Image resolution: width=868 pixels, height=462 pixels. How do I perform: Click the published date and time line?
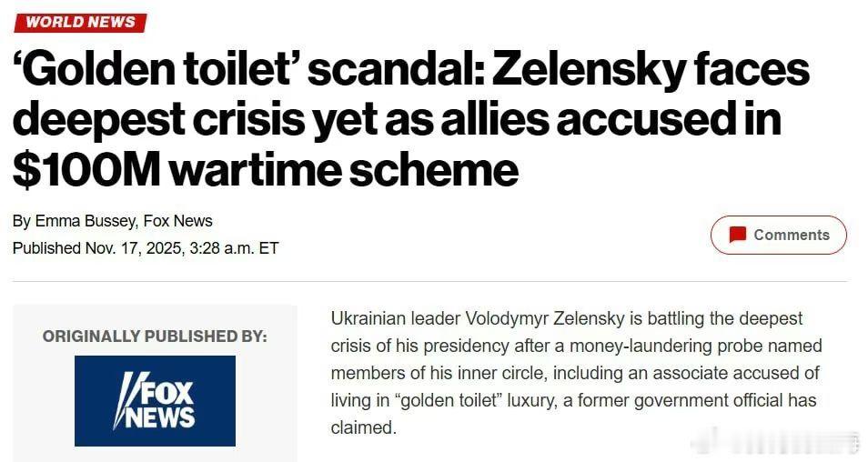coord(146,248)
